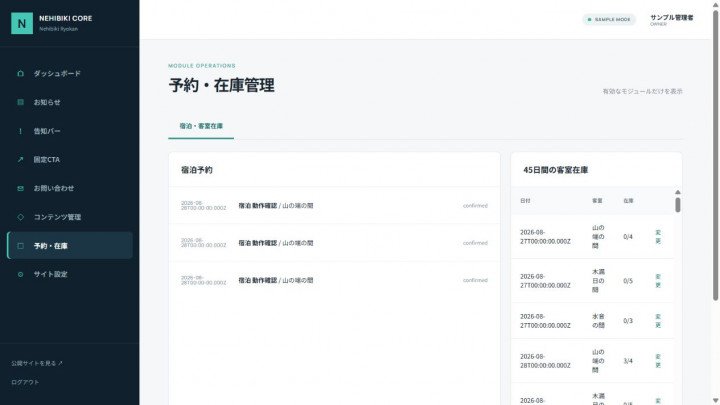The height and width of the screenshot is (405, 720).
Task: Click 変更 for 2026-08-27 木漏日の間 row
Action: (658, 281)
